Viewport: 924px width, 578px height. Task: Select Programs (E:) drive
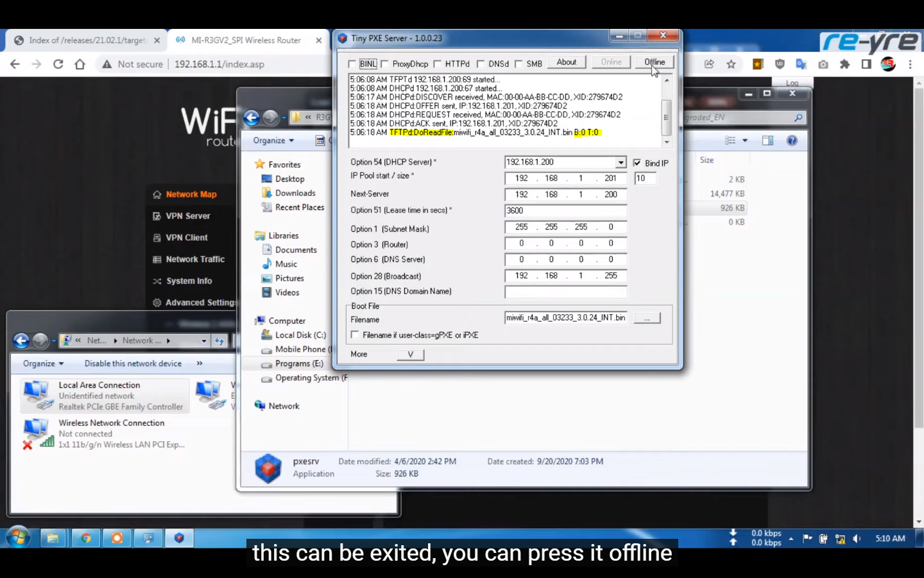[x=299, y=363]
